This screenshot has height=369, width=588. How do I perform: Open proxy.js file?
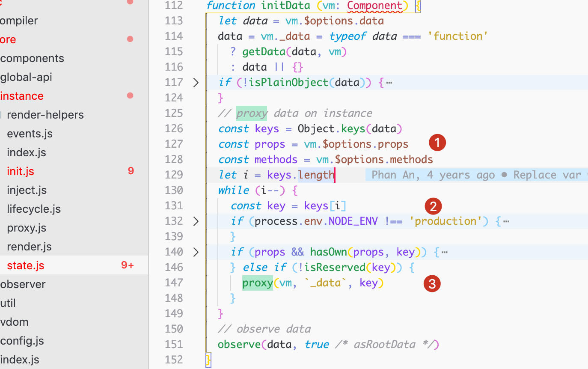(x=27, y=228)
